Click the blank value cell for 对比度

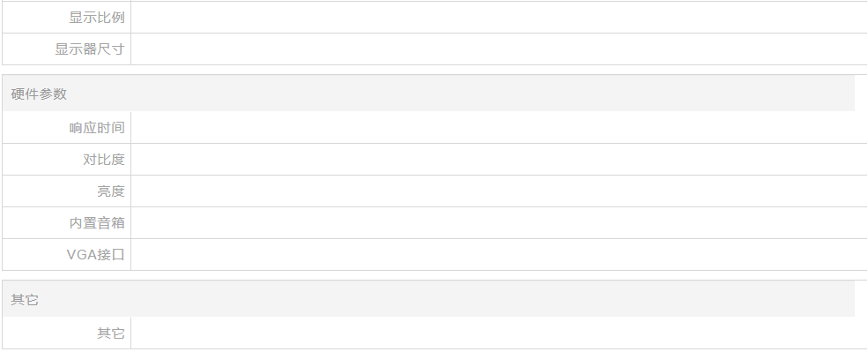500,160
